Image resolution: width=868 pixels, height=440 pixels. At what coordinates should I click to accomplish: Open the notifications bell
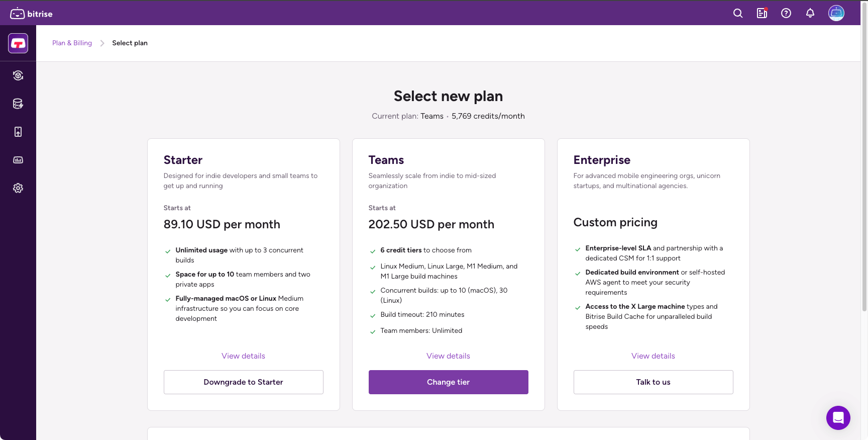tap(810, 13)
